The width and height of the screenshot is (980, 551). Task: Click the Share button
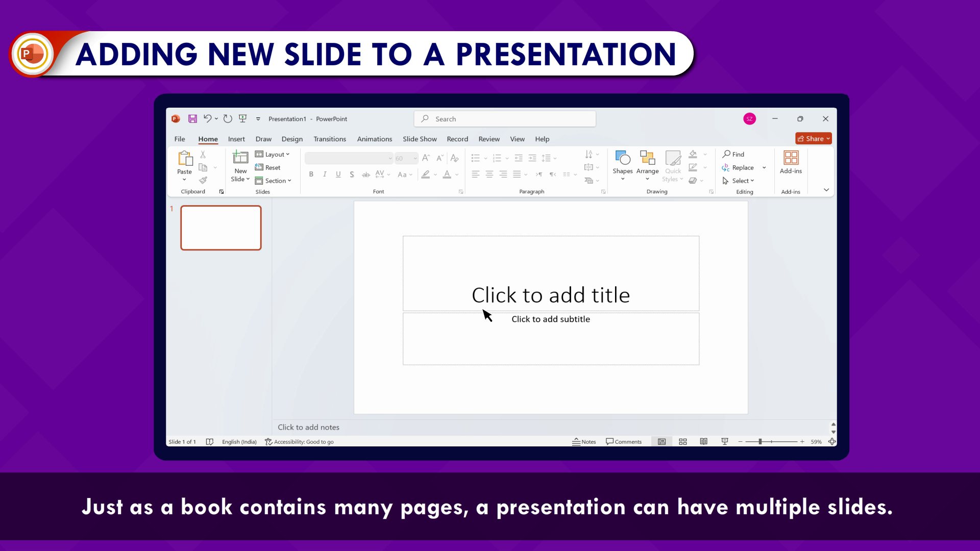[813, 139]
